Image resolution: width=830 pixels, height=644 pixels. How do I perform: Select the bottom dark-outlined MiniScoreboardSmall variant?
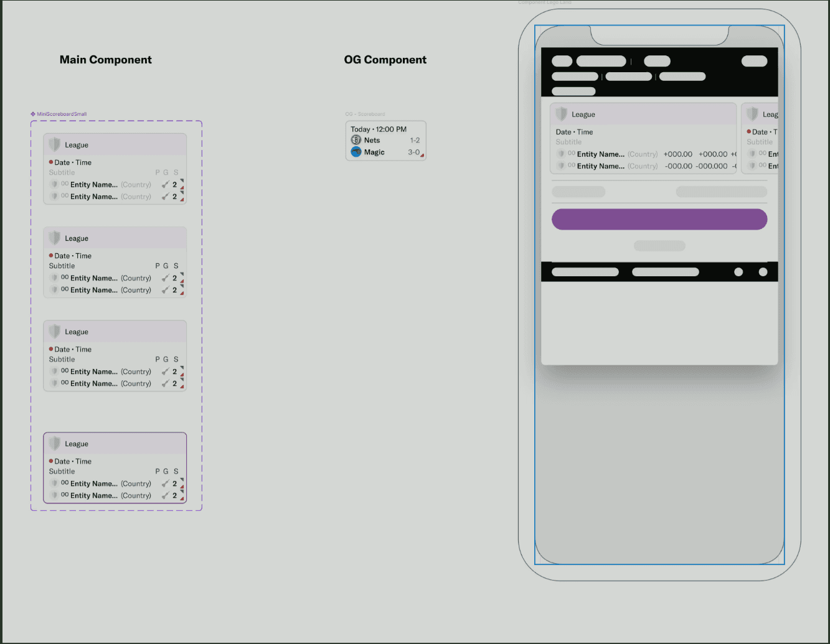pyautogui.click(x=115, y=467)
